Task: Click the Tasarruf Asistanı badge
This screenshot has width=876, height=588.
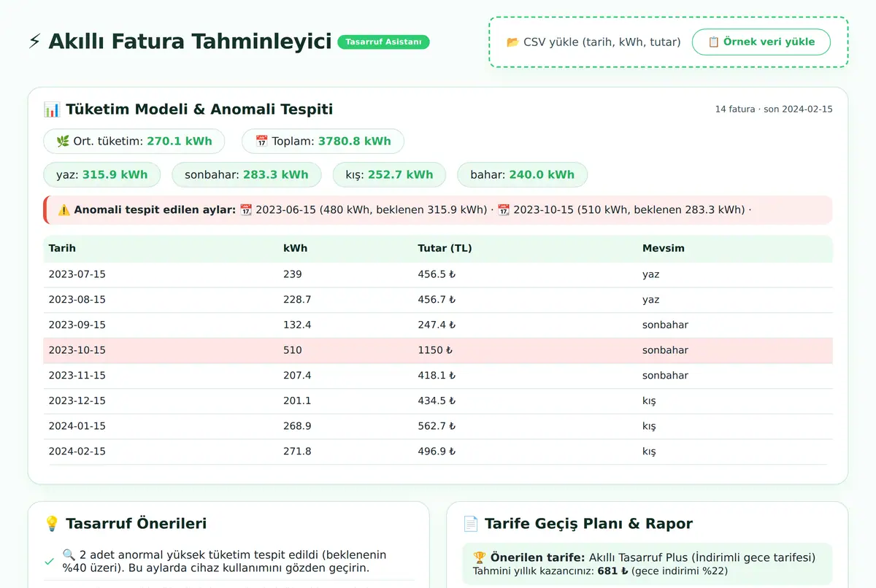Action: pos(383,42)
